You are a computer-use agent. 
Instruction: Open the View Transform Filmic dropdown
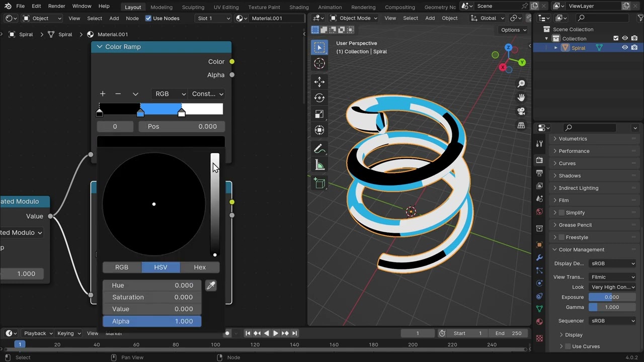click(x=612, y=277)
